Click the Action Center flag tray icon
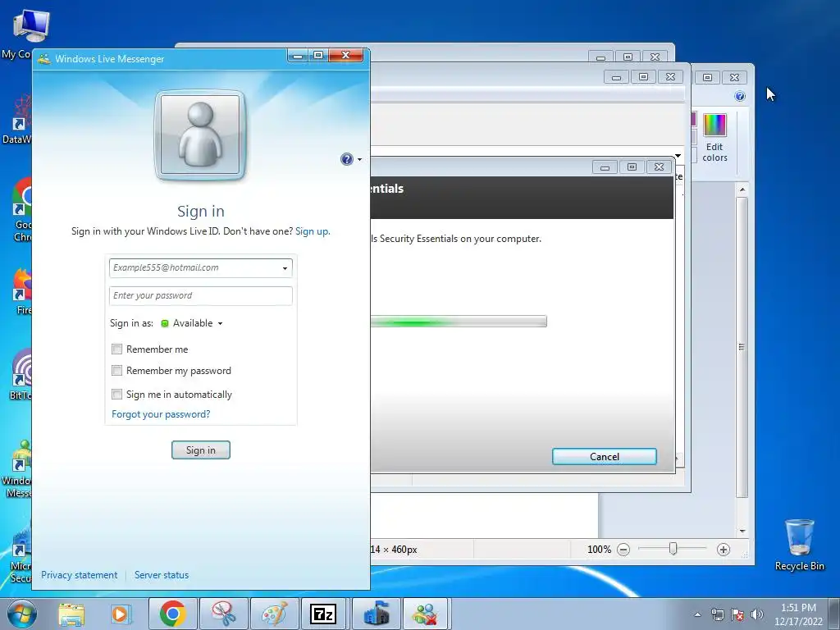The image size is (840, 630). [x=737, y=615]
